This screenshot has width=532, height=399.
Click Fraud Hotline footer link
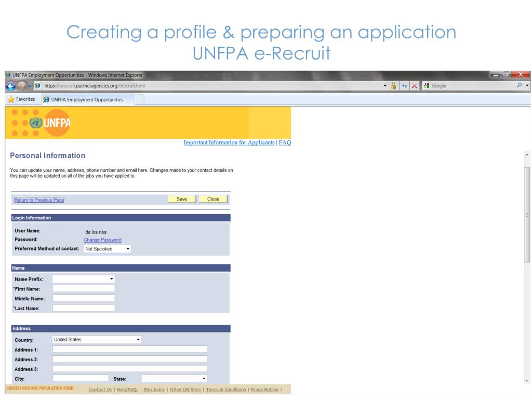point(264,390)
